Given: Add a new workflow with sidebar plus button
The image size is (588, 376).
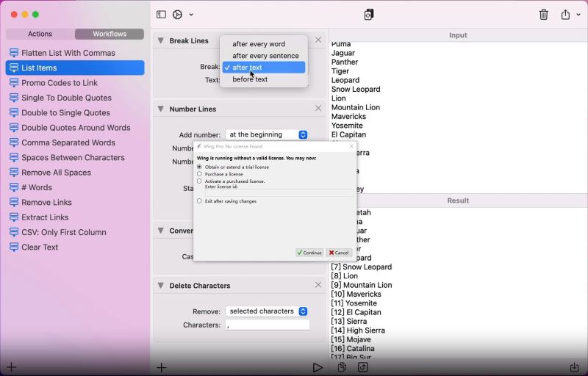Looking at the screenshot, I should (x=11, y=367).
